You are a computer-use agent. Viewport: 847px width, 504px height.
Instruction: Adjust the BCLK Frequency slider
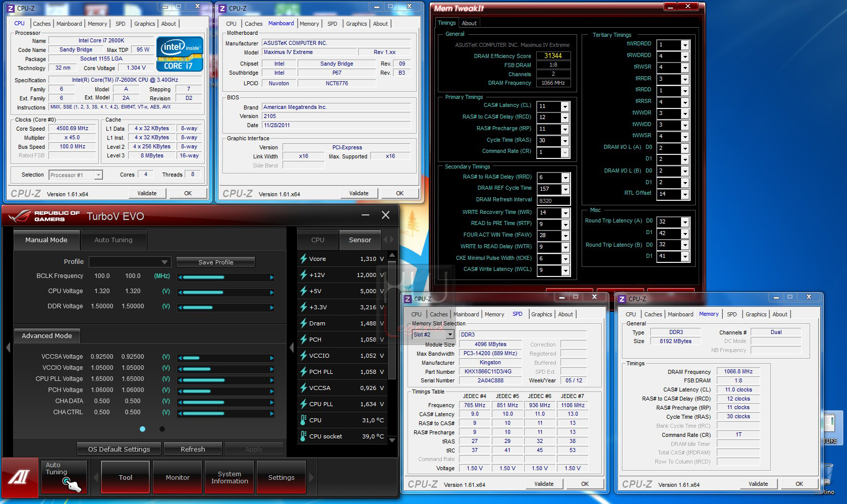point(226,277)
